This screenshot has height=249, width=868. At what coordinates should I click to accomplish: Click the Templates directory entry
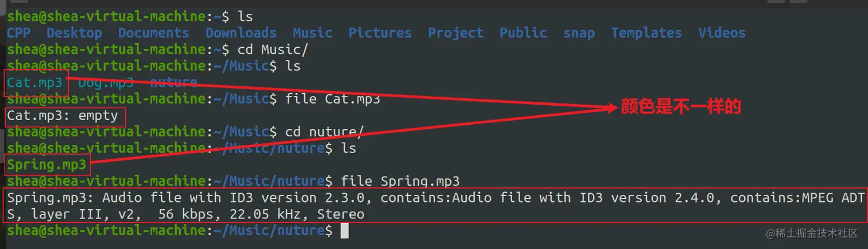click(646, 33)
